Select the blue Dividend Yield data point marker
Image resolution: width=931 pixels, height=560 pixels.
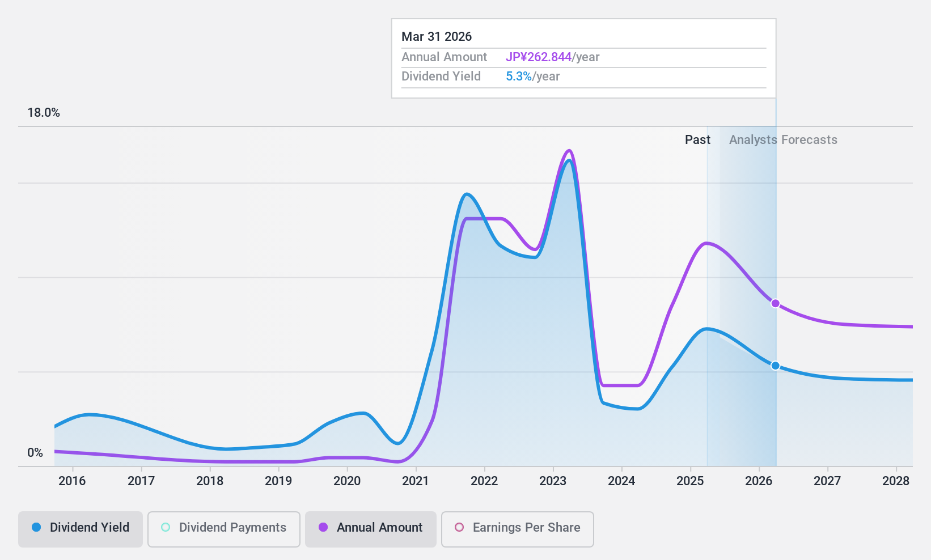[x=775, y=366]
